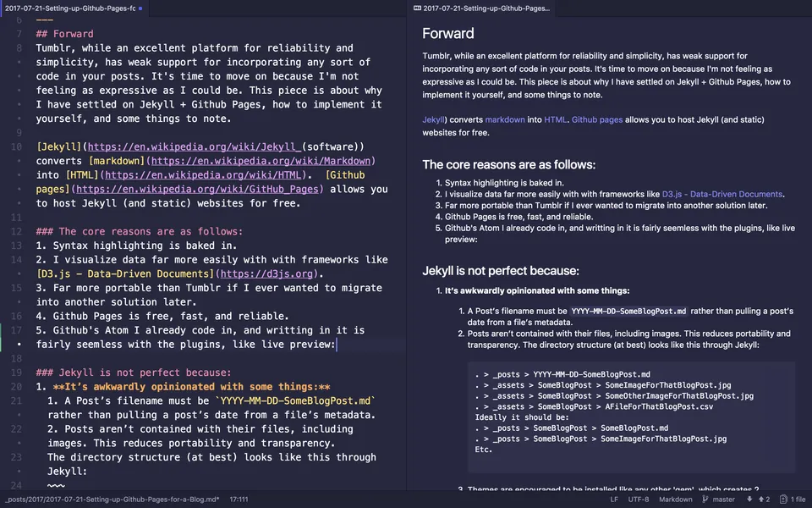Click the modified dot on editor tab
The image size is (812, 508).
coord(140,8)
